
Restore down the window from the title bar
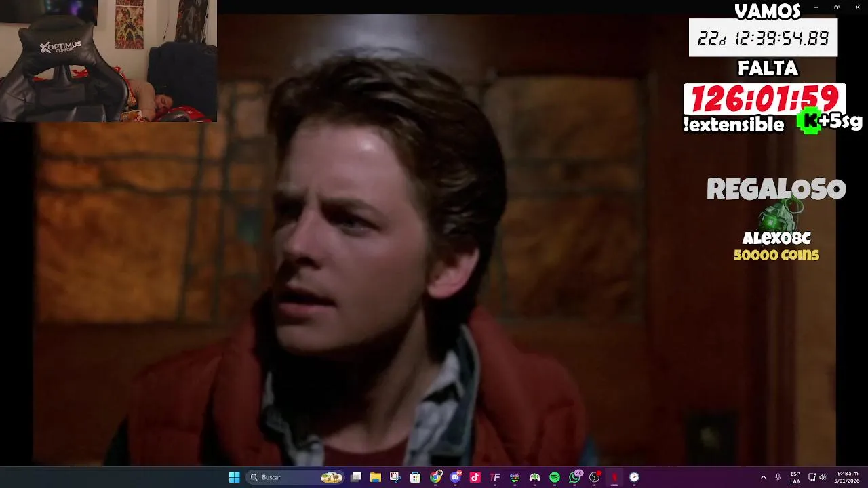click(836, 7)
